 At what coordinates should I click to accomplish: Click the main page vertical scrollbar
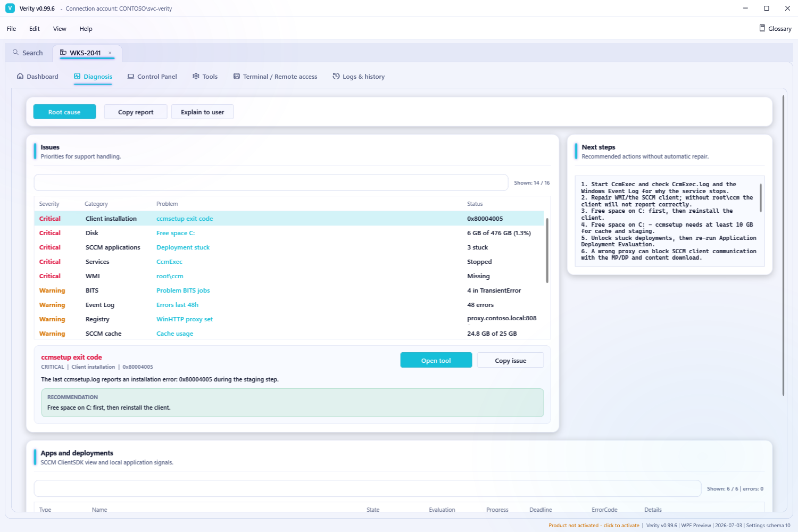click(x=783, y=245)
